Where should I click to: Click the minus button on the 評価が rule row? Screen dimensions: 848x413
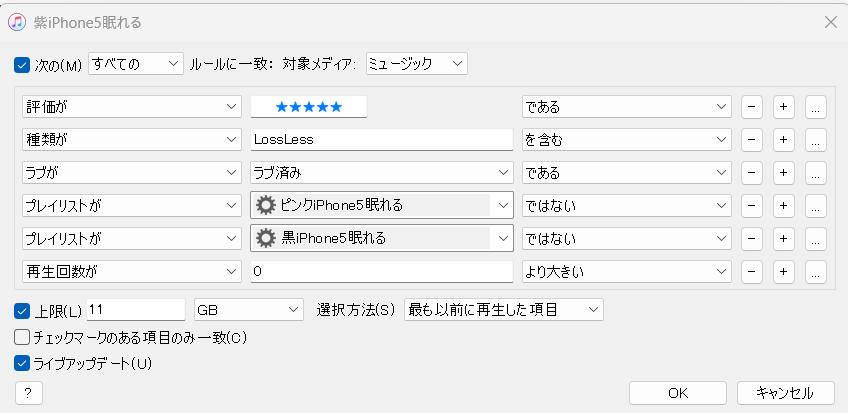tap(752, 106)
